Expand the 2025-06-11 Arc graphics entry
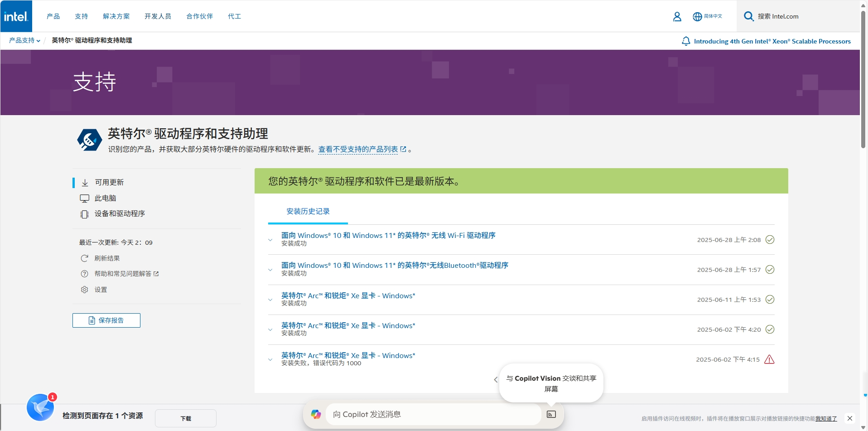868x431 pixels. click(270, 300)
